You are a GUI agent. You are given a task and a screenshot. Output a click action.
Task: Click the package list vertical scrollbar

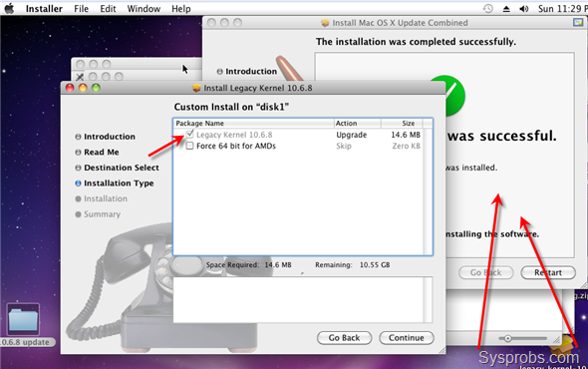pos(428,191)
